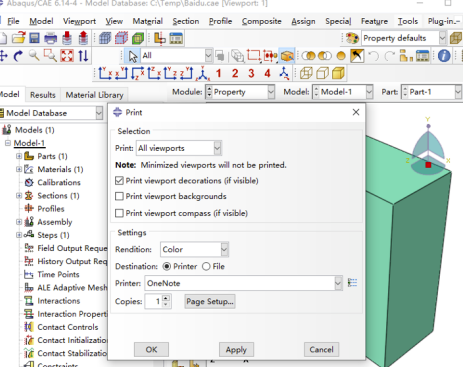Open the Model Database tree dropdown
Image resolution: width=463 pixels, height=367 pixels.
click(x=99, y=113)
